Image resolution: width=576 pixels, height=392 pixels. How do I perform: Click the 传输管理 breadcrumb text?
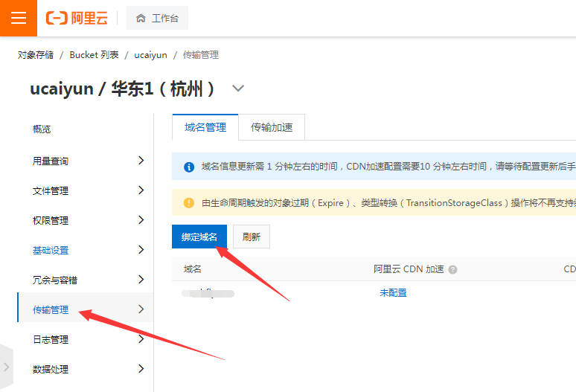[x=201, y=55]
